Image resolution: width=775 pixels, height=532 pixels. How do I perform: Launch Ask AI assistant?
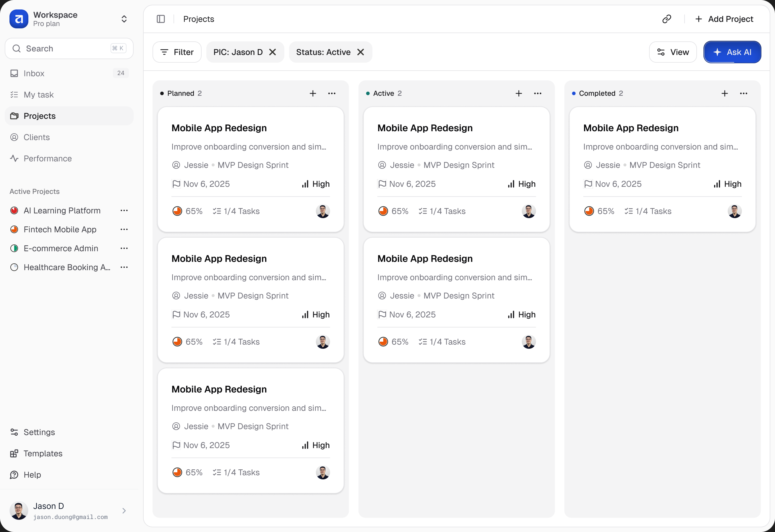pyautogui.click(x=732, y=52)
